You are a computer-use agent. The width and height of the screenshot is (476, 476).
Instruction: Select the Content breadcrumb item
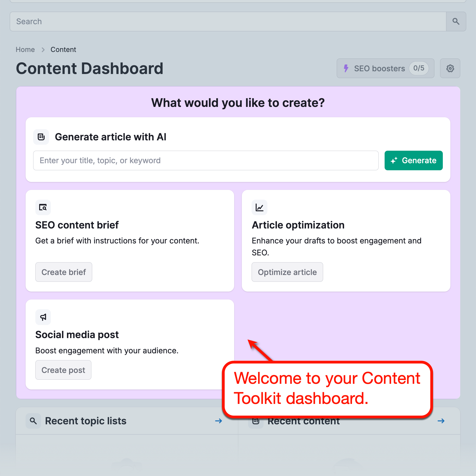(63, 49)
